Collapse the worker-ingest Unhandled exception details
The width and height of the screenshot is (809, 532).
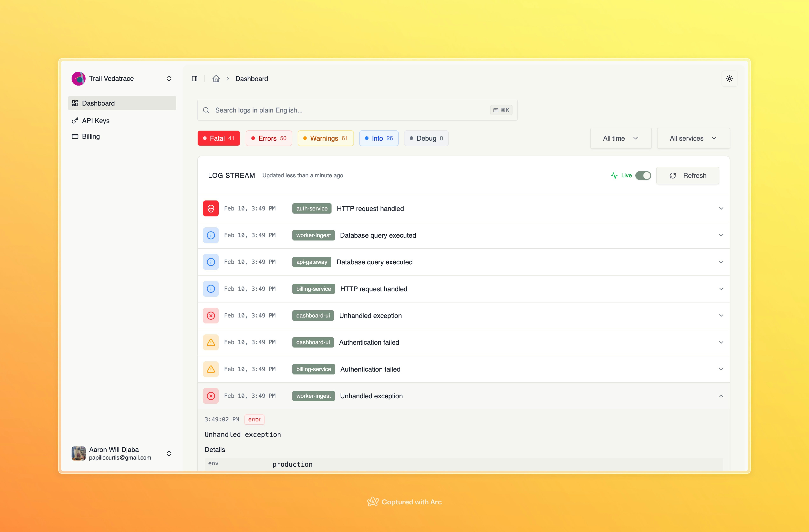pos(721,396)
